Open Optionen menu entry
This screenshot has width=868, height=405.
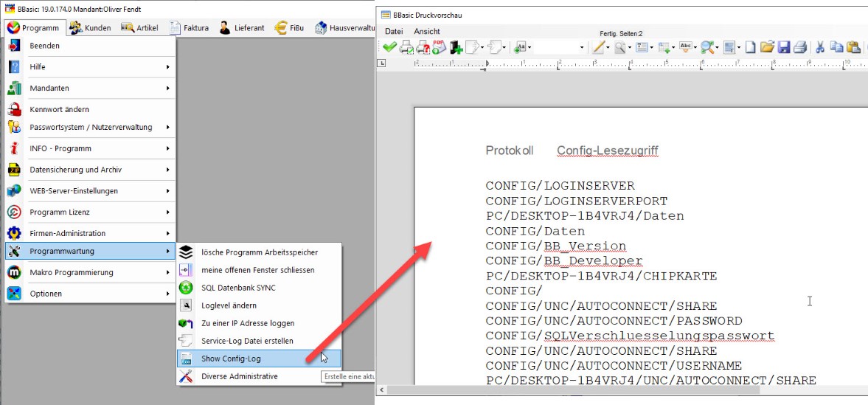[91, 294]
